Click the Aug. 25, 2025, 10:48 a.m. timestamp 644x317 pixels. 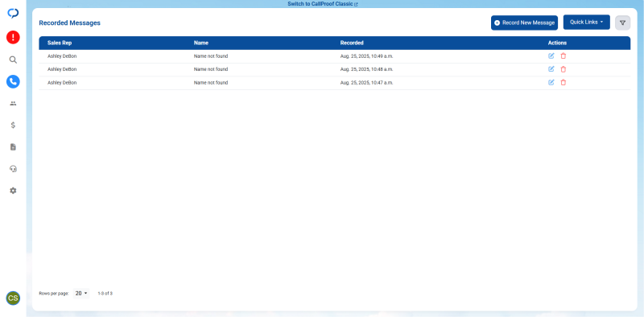click(x=367, y=69)
